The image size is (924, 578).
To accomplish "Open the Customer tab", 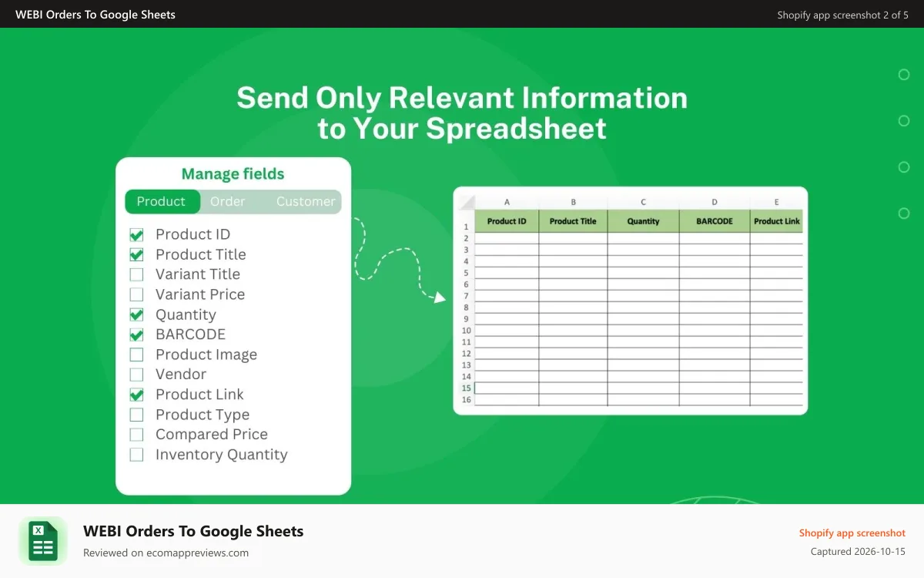I will point(306,201).
